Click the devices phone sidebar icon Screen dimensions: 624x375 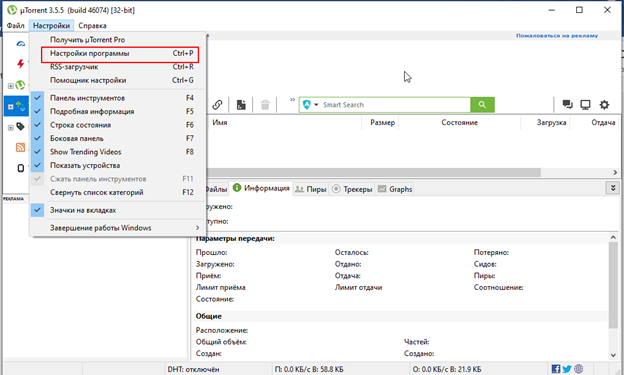21,168
